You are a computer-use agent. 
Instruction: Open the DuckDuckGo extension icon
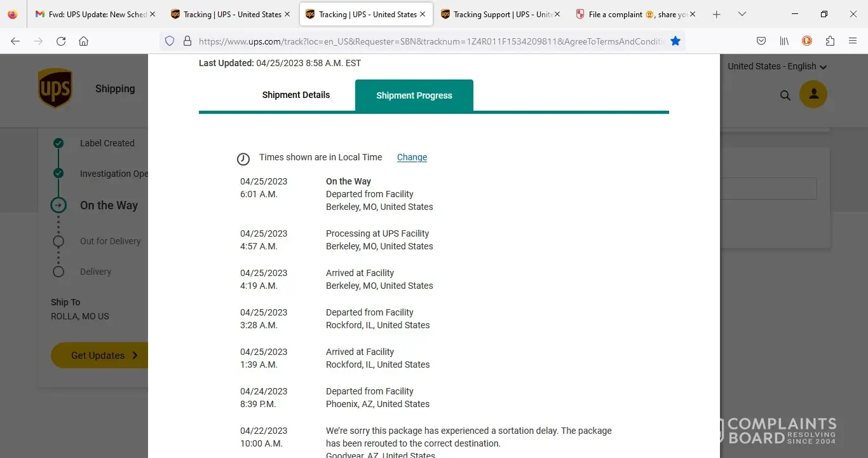click(x=807, y=41)
